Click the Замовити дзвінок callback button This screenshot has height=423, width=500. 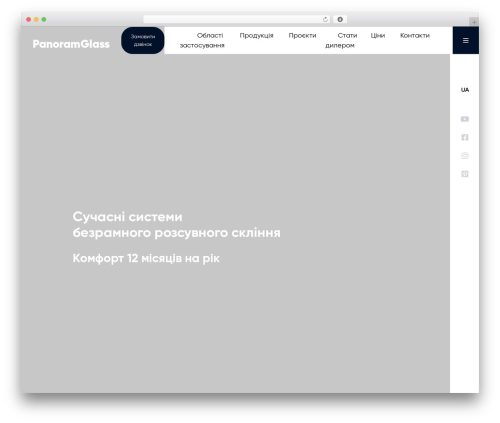143,40
